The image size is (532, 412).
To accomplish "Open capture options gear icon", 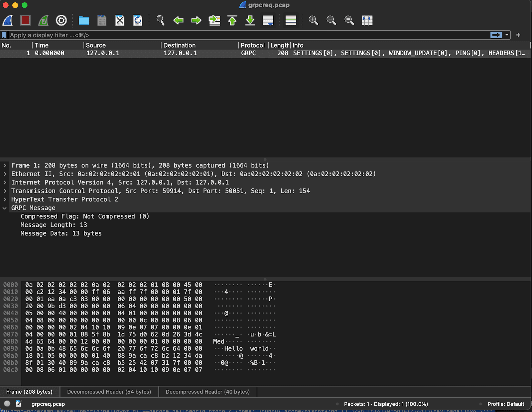I will pos(61,20).
